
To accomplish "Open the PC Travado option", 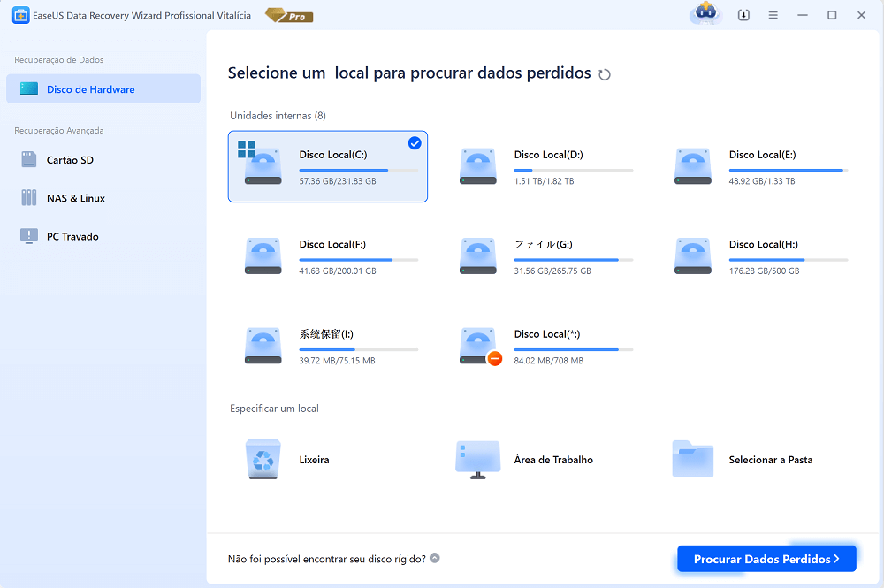I will point(72,236).
